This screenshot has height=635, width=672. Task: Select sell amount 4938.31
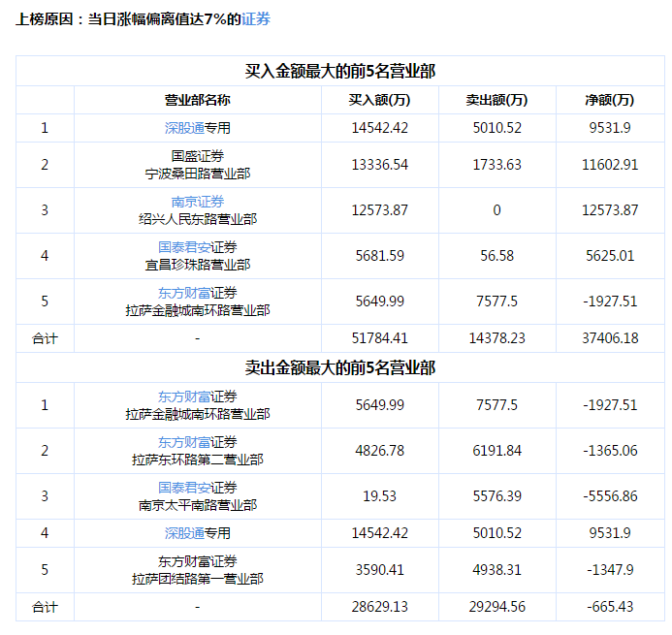(497, 570)
